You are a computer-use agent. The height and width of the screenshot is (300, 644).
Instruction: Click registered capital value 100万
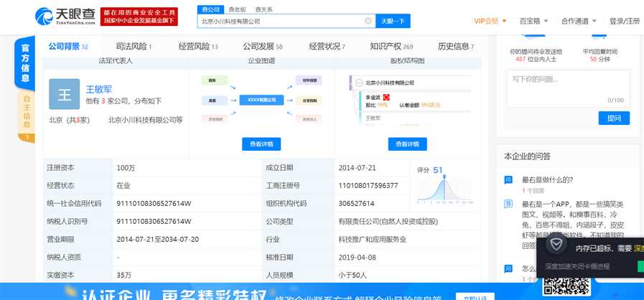point(126,168)
